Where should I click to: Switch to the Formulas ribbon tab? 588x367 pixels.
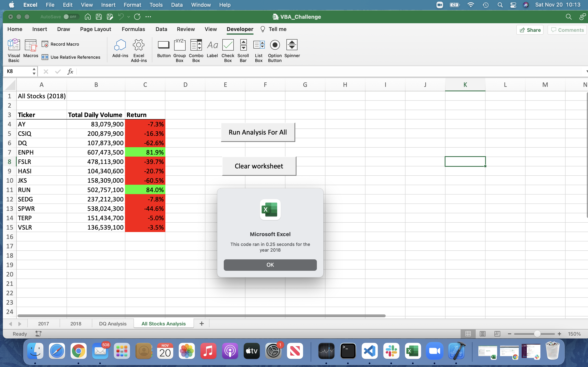point(133,29)
